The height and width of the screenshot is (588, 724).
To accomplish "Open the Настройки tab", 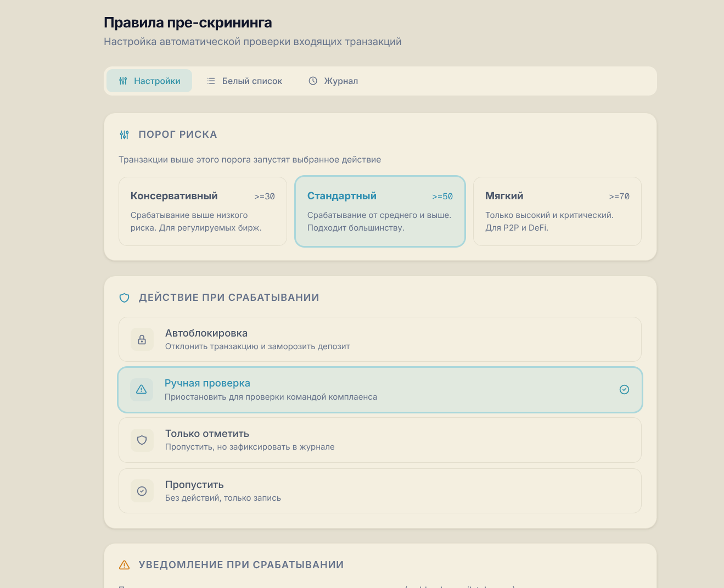I will pos(149,81).
